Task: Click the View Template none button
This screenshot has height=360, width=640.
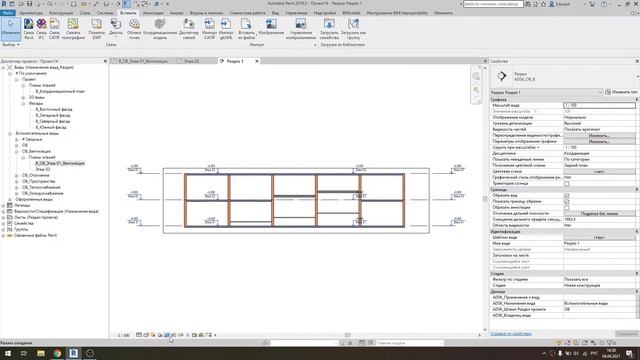Action: coord(599,238)
